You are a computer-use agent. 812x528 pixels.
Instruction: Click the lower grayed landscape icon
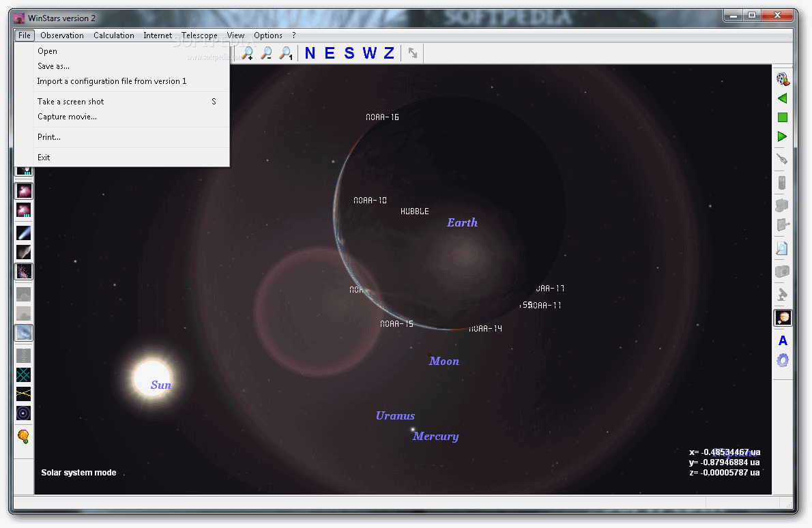[24, 313]
